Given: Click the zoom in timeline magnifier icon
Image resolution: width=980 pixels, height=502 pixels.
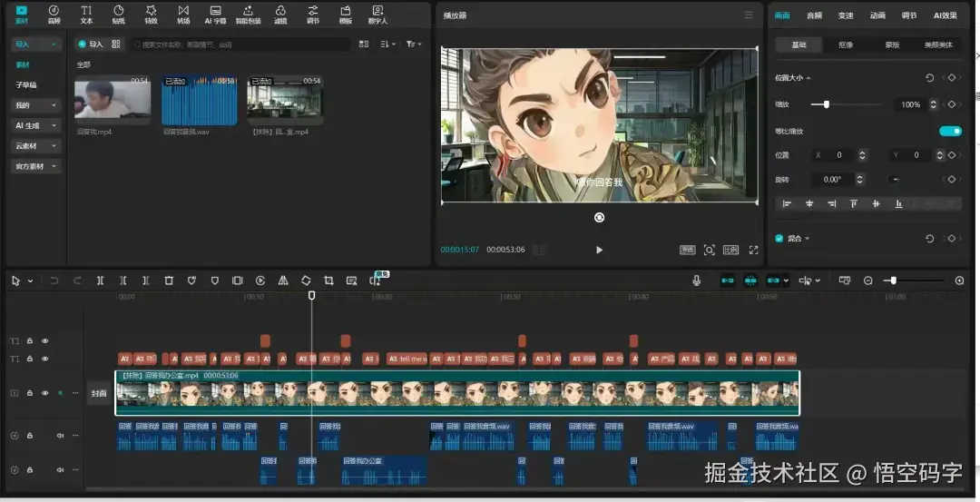Looking at the screenshot, I should [x=959, y=281].
